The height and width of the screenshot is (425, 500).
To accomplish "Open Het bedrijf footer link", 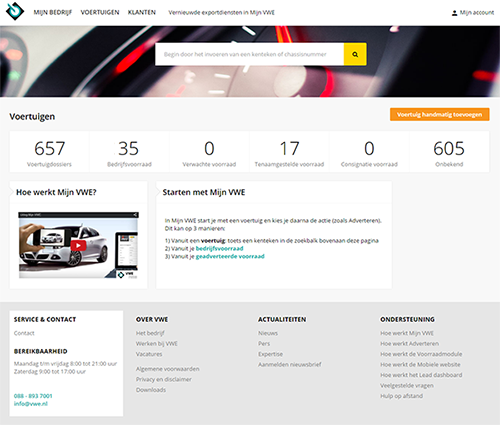I will tap(150, 333).
